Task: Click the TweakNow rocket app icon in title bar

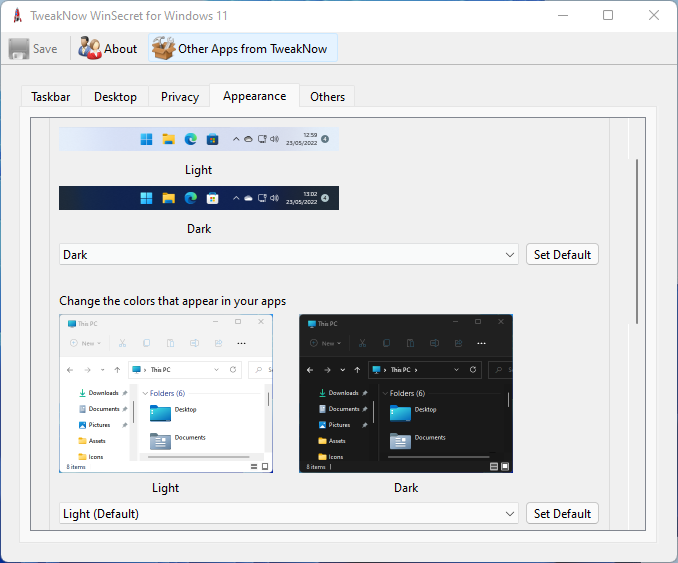Action: [x=17, y=16]
